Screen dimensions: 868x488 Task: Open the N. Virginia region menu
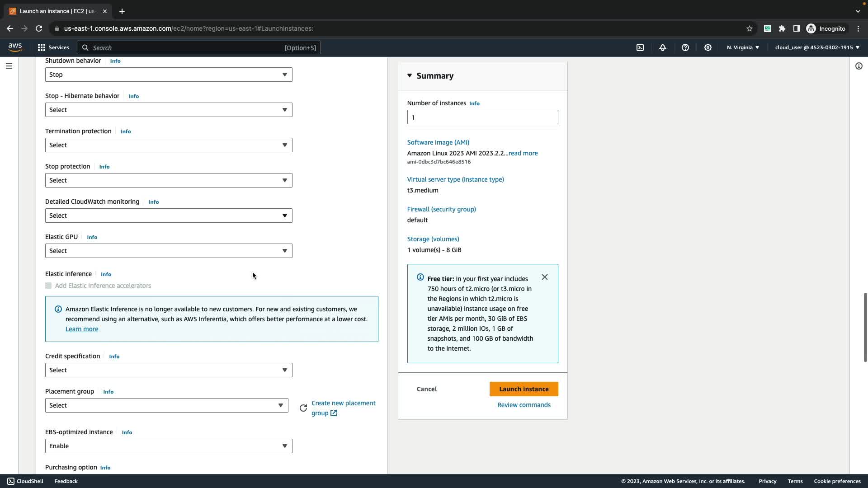click(743, 47)
